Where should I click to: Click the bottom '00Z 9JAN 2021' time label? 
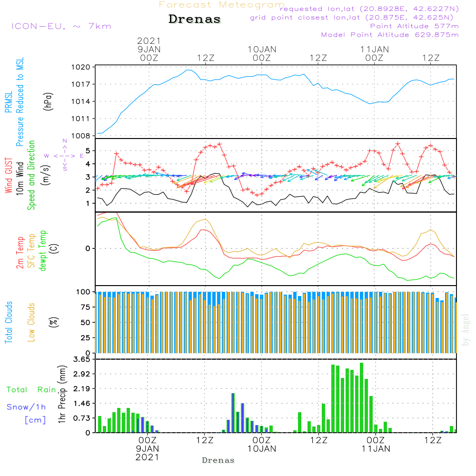(x=148, y=449)
